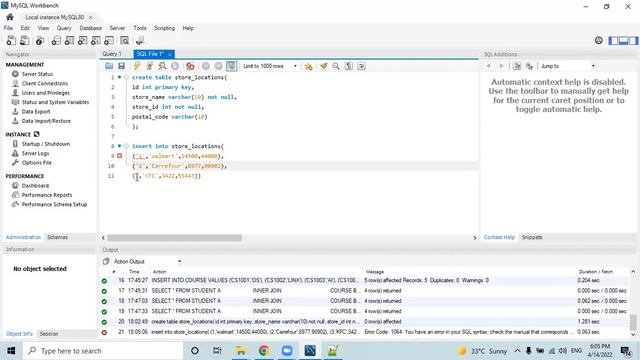Click the Create new table icon
This screenshot has height=360, width=640.
point(69,40)
